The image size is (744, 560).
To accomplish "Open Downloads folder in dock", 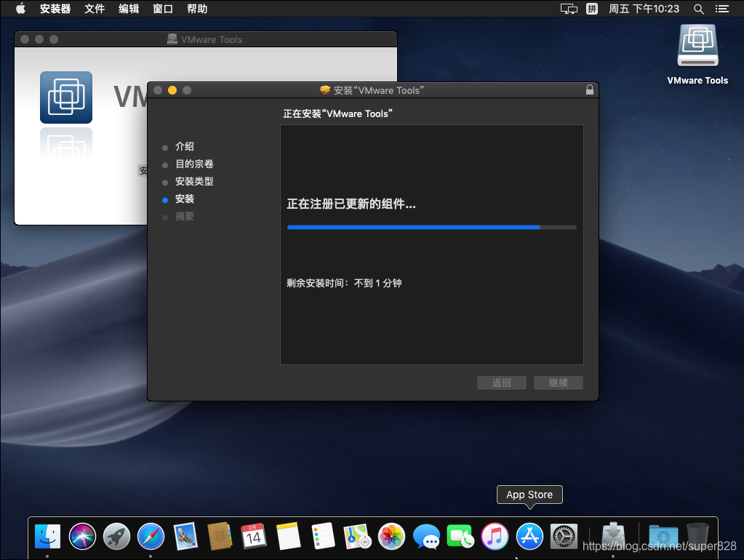I will coord(663,536).
